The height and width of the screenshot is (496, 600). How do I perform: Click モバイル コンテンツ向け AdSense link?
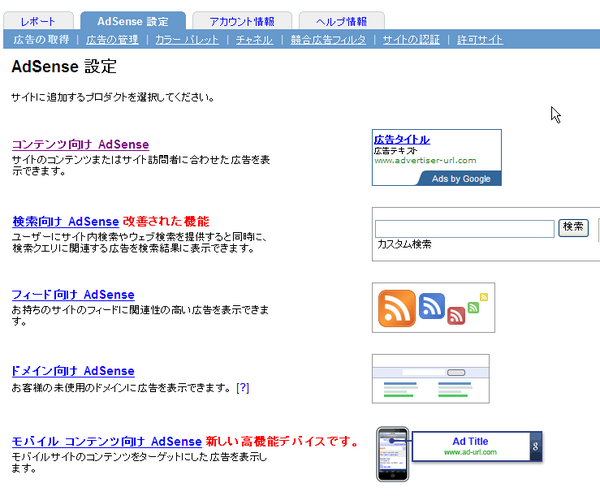107,441
